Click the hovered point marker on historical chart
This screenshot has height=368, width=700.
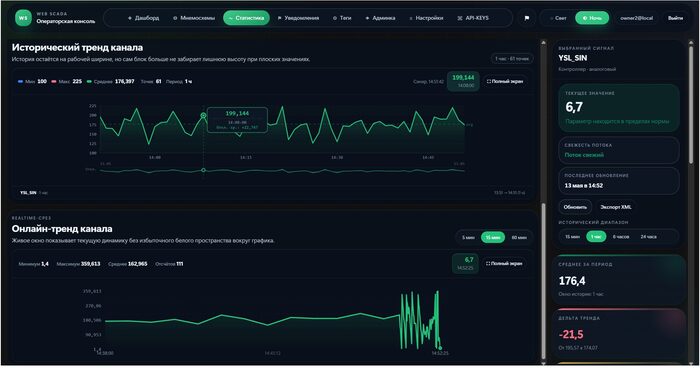pyautogui.click(x=204, y=116)
